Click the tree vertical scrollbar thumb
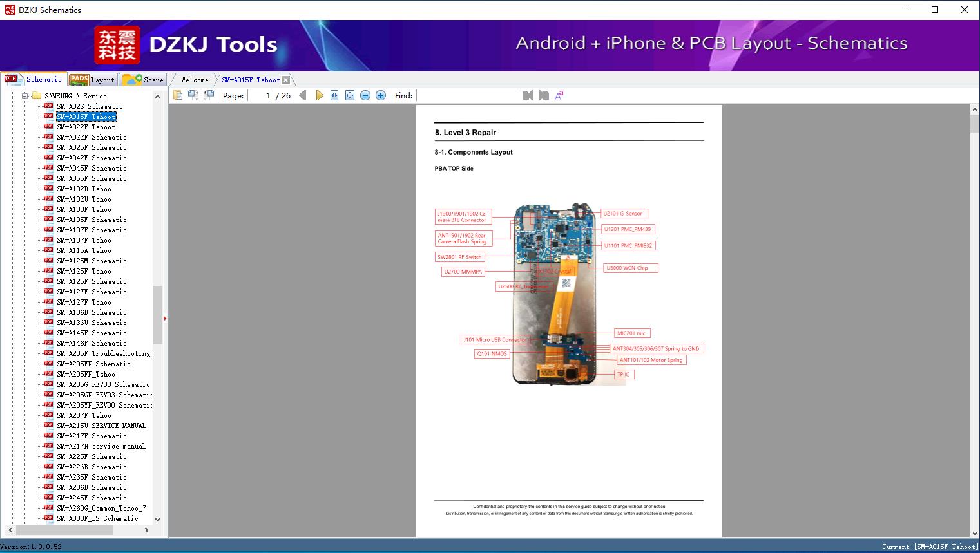Image resolution: width=980 pixels, height=553 pixels. click(x=157, y=315)
